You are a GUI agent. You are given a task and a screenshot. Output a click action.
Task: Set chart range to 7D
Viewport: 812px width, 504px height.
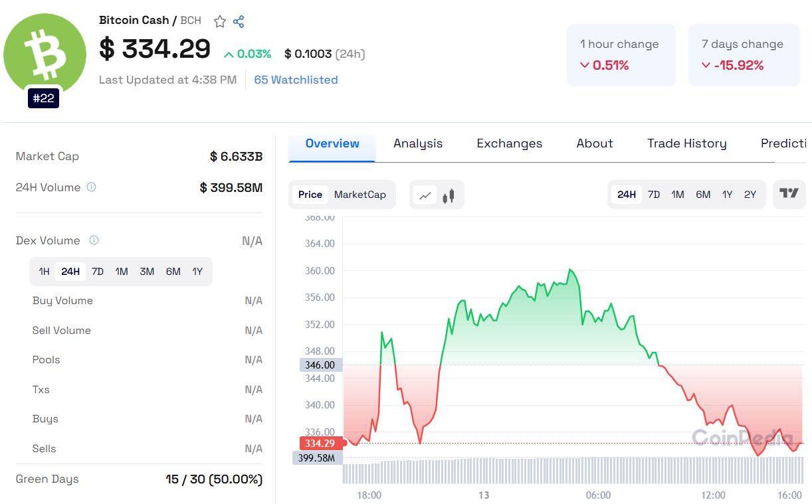pyautogui.click(x=654, y=195)
